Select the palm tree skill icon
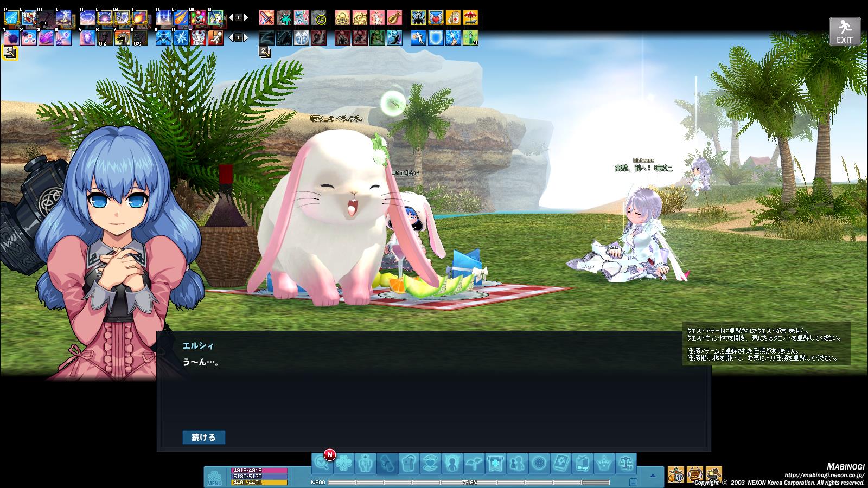Screen dimensions: 868x488 coord(284,18)
